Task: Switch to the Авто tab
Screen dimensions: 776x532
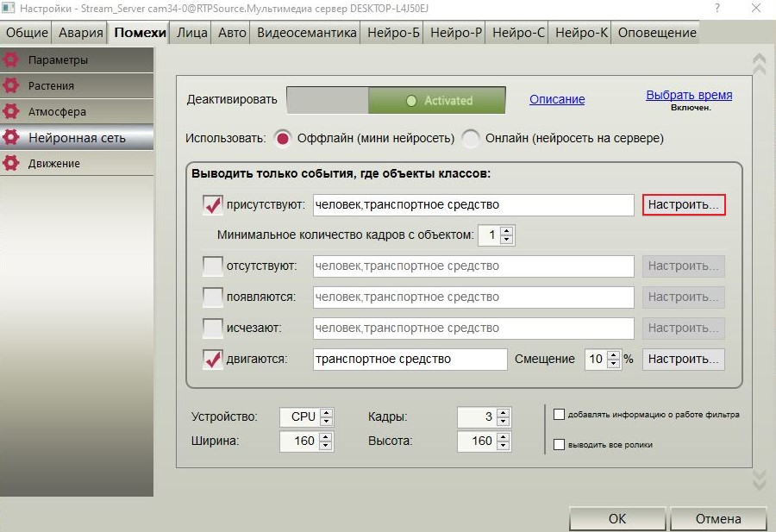Action: (232, 33)
